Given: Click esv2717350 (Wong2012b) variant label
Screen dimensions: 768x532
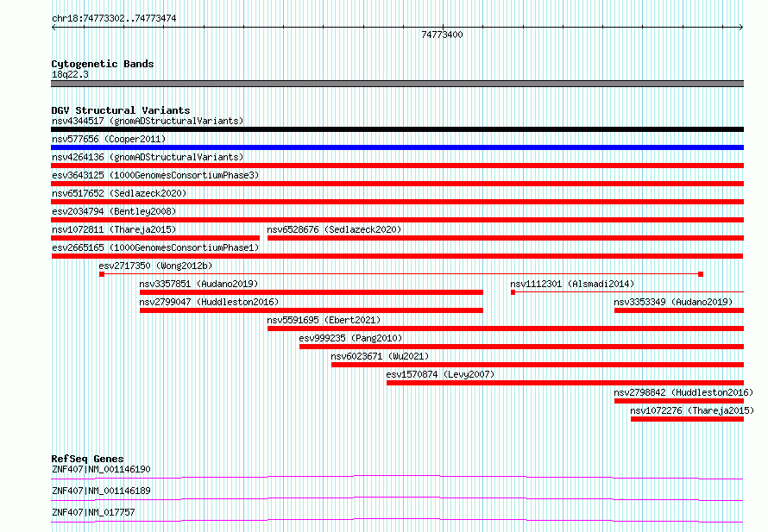Looking at the screenshot, I should (155, 266).
